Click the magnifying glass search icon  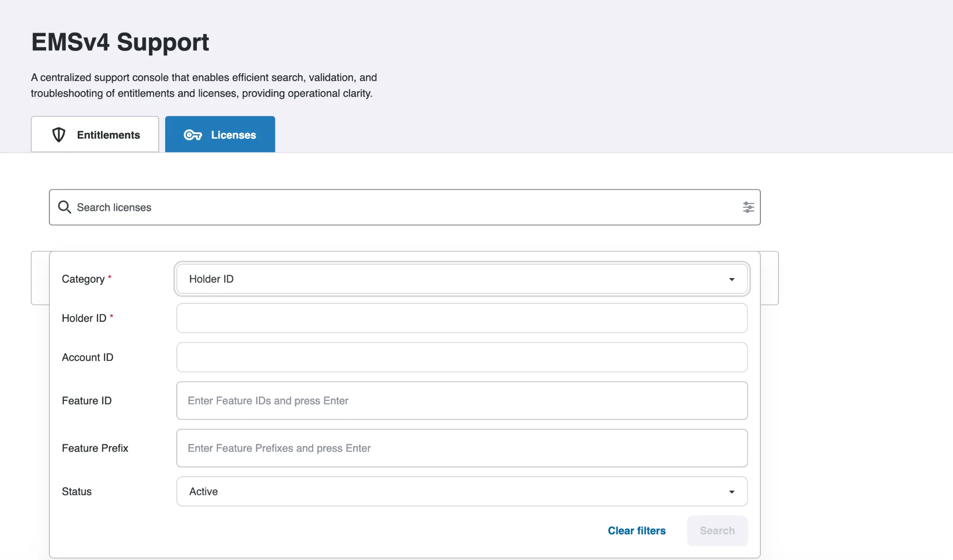coord(64,207)
